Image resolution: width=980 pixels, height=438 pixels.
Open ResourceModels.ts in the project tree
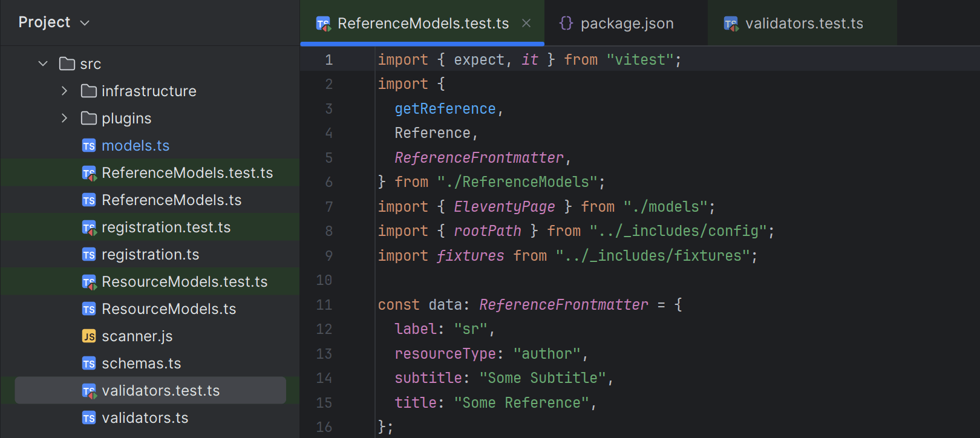[169, 309]
